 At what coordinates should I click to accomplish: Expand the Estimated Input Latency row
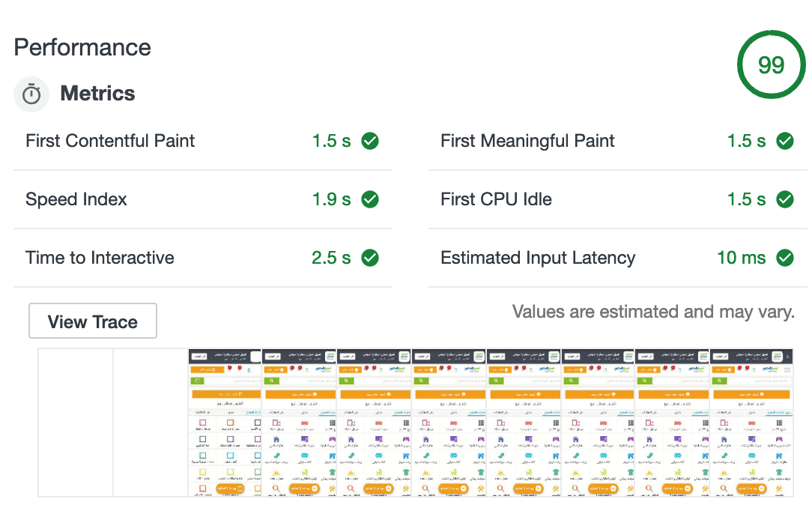click(537, 258)
